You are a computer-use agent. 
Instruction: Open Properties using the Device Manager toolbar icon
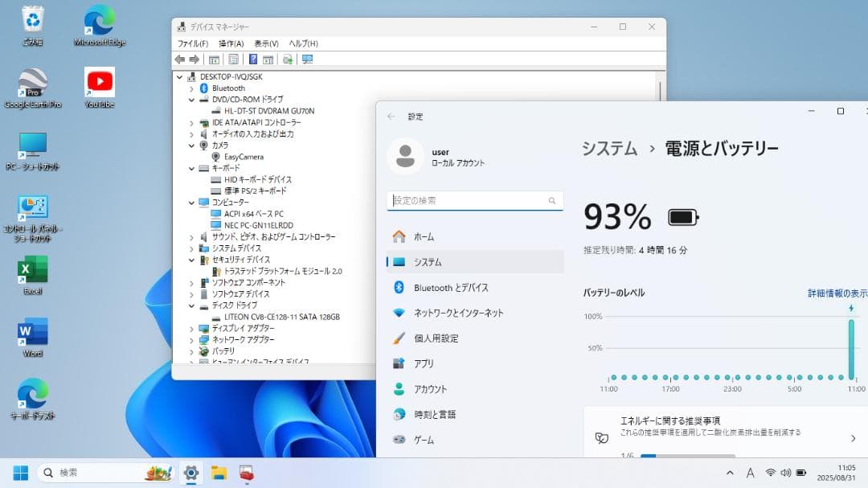click(232, 59)
